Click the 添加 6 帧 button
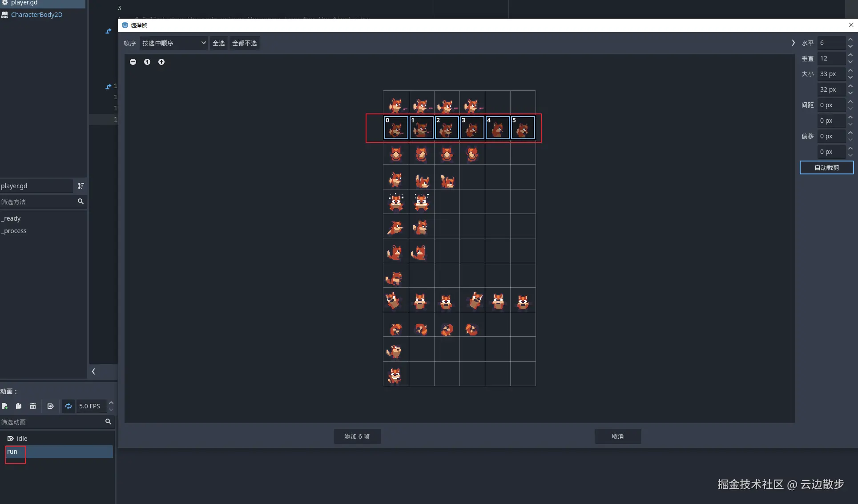This screenshot has width=858, height=504. tap(357, 436)
